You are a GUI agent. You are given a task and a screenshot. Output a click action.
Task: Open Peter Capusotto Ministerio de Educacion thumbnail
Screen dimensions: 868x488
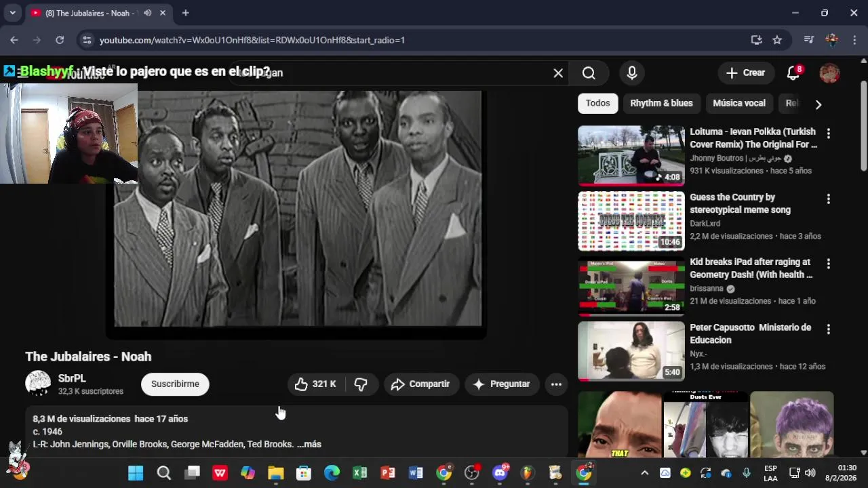[x=631, y=351]
